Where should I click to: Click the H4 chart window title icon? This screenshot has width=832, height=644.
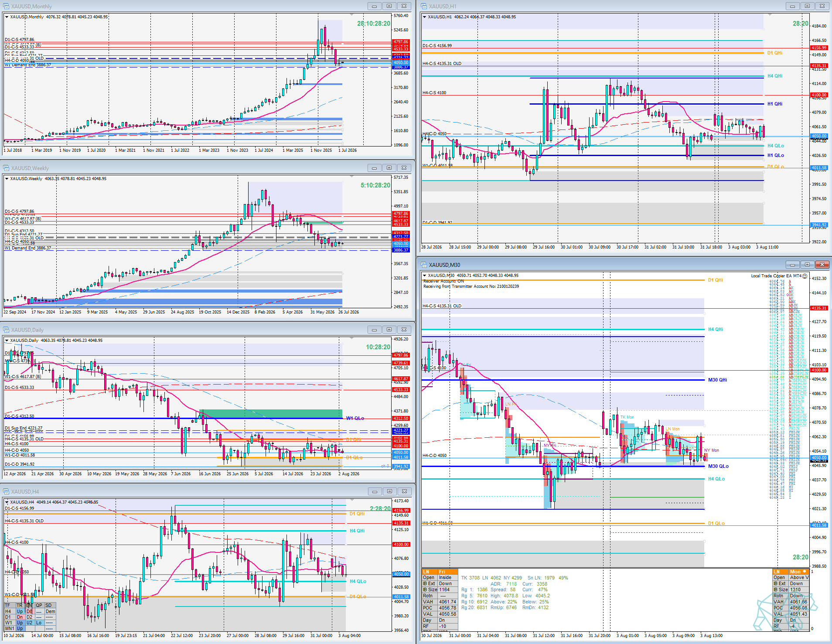[6, 491]
